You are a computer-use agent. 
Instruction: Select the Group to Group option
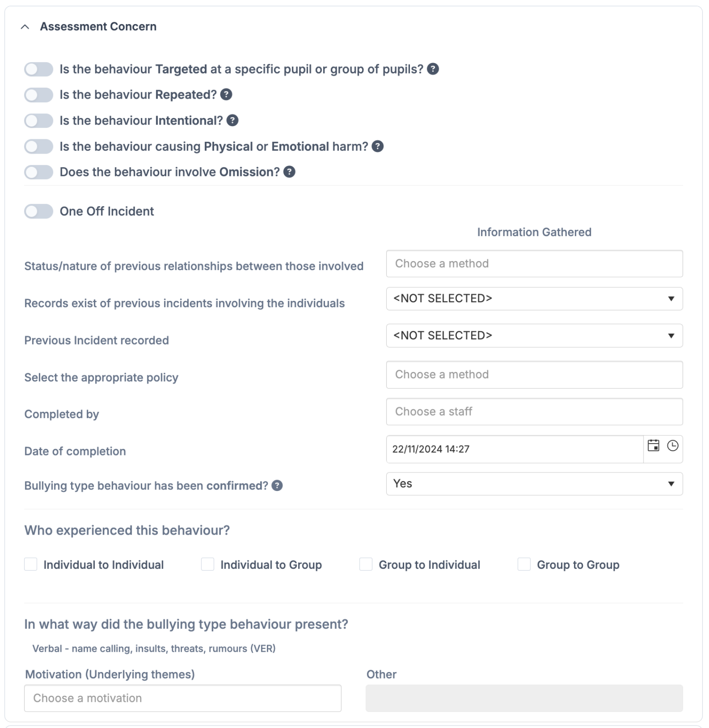coord(523,564)
